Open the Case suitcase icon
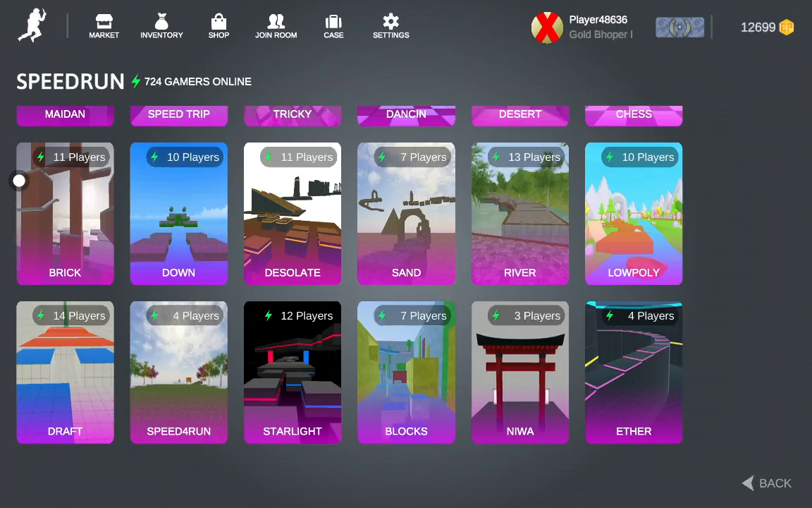The image size is (812, 508). point(333,22)
